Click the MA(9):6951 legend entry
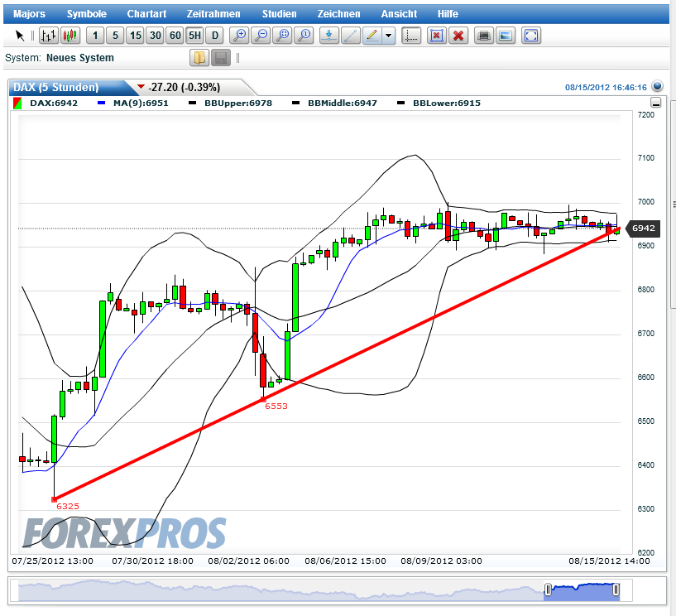This screenshot has height=616, width=676. coord(141,103)
